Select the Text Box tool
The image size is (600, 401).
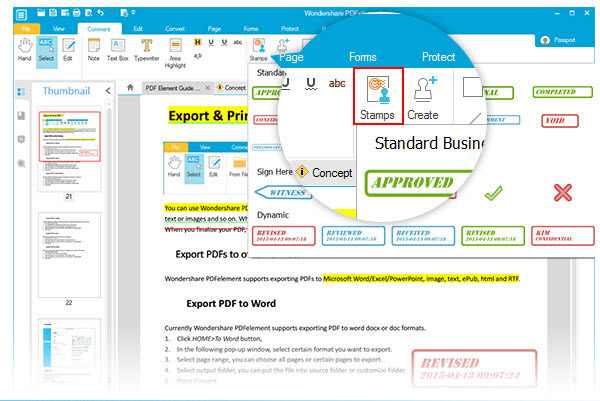117,50
